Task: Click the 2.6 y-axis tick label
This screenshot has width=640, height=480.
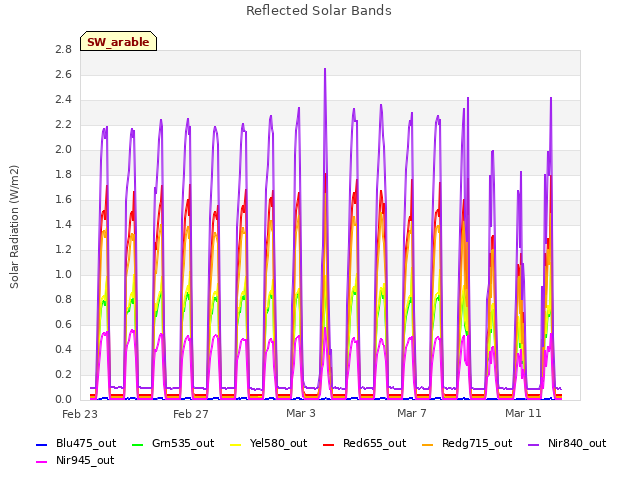Action: pos(63,74)
